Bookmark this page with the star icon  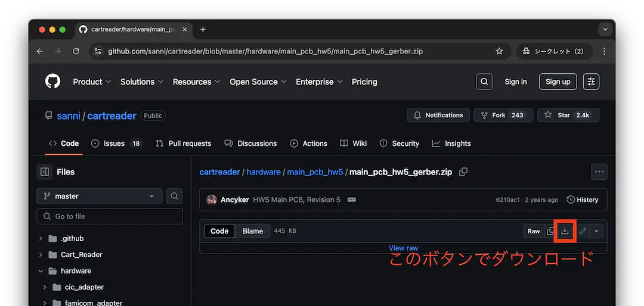[499, 51]
